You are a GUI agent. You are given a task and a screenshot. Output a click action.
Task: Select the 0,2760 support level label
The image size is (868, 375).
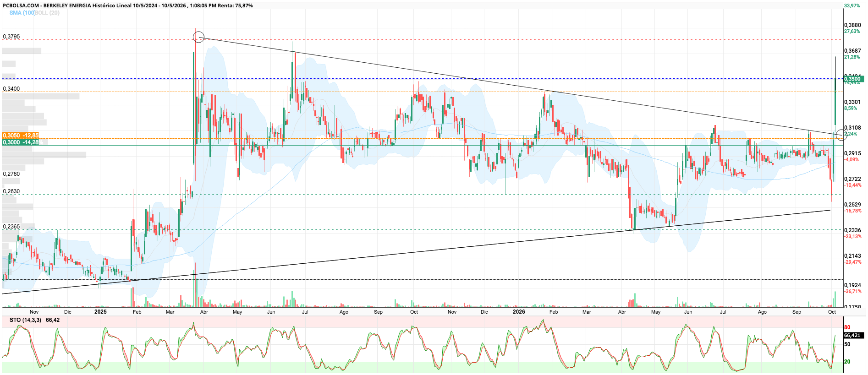pyautogui.click(x=11, y=174)
